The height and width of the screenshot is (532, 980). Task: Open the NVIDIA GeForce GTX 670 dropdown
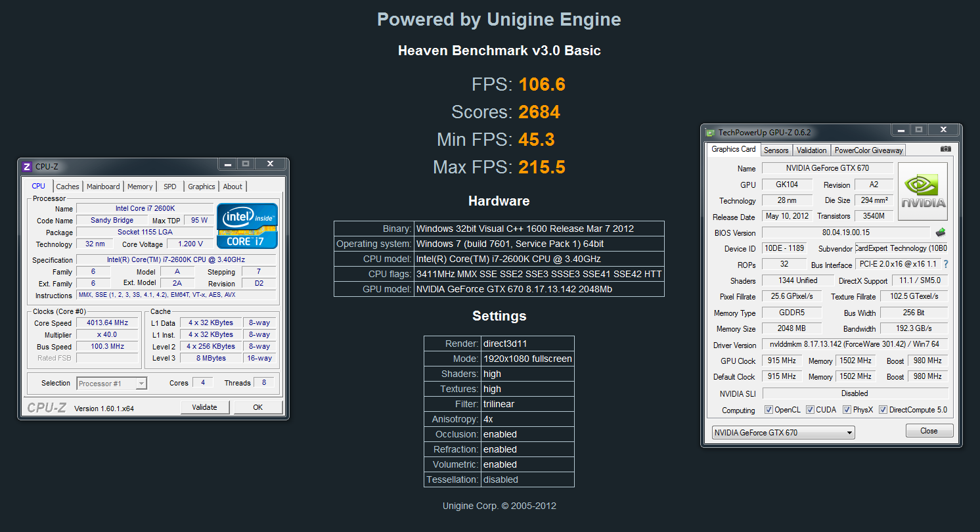click(783, 433)
